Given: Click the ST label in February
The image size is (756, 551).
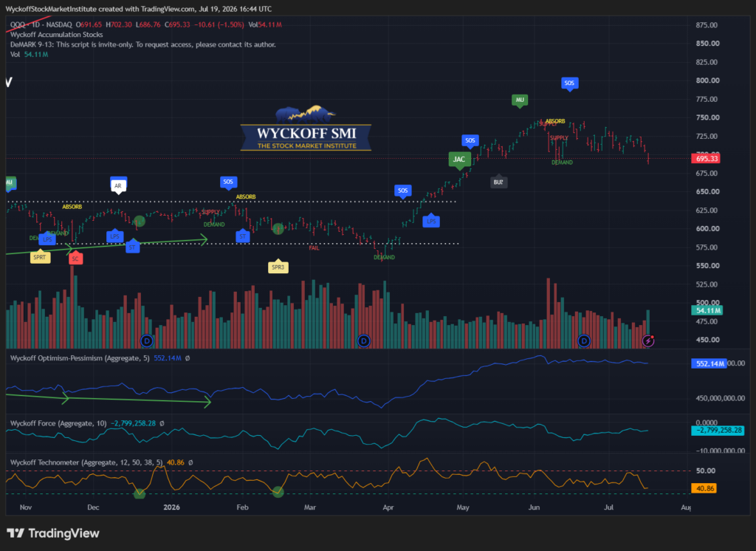Looking at the screenshot, I should pyautogui.click(x=243, y=236).
